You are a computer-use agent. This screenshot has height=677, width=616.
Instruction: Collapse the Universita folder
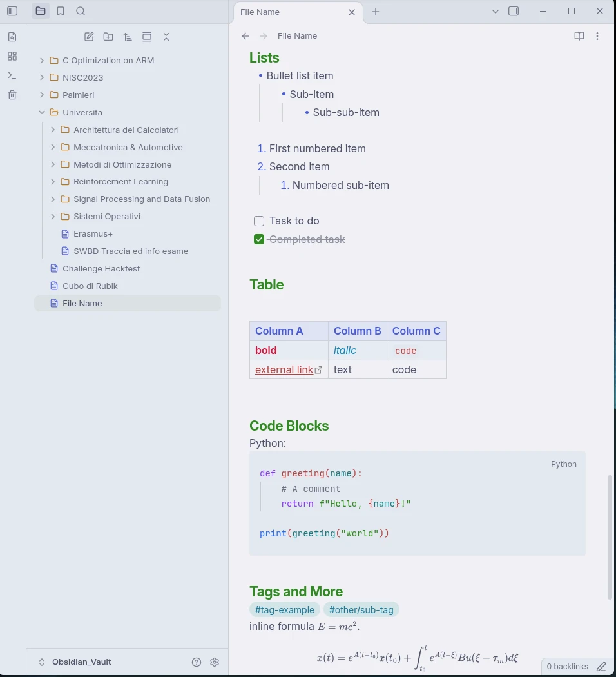coord(42,112)
